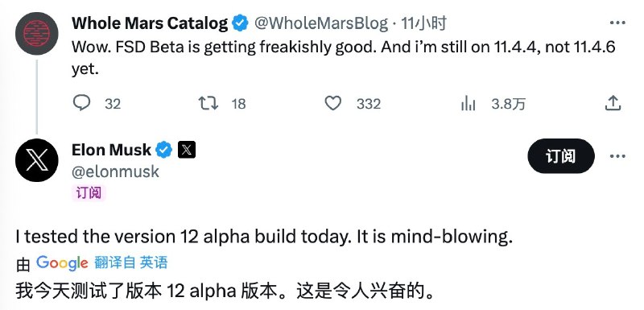Open Elon Musk's X logo avatar
This screenshot has height=310, width=644.
[x=36, y=160]
